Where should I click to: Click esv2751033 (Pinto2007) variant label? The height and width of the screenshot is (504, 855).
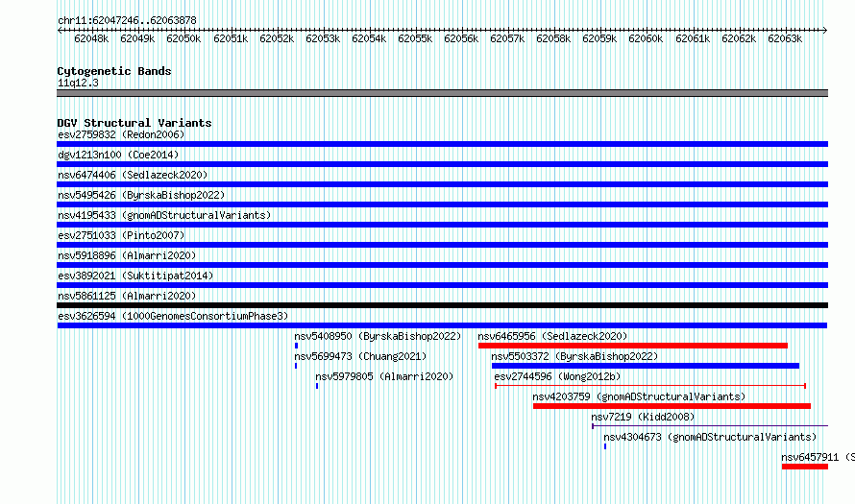121,235
